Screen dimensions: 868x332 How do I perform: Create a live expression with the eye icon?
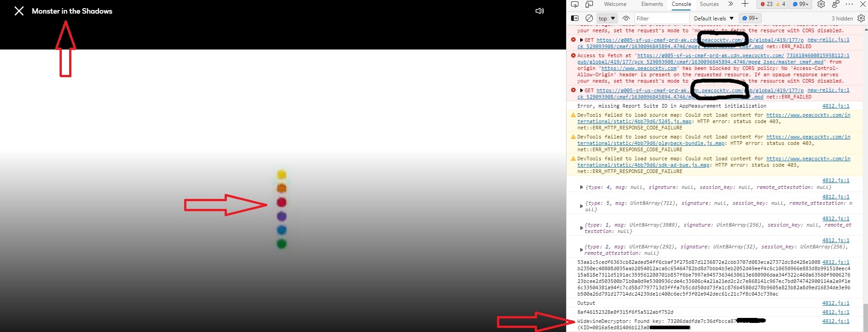tap(626, 18)
